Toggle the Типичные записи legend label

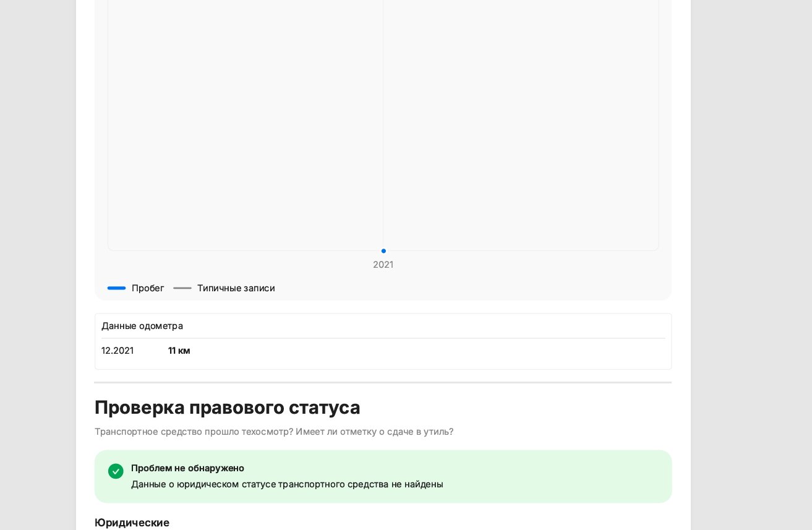(x=236, y=288)
